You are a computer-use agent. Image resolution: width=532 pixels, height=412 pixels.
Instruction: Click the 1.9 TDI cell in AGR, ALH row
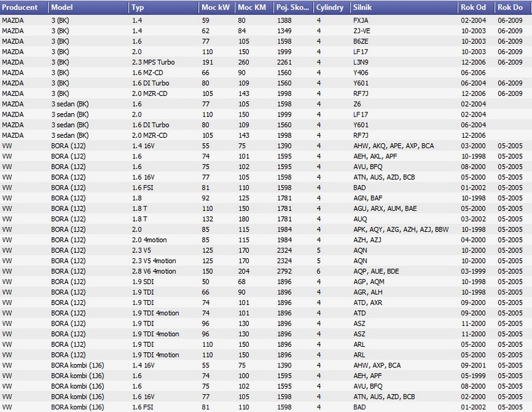[x=143, y=292]
